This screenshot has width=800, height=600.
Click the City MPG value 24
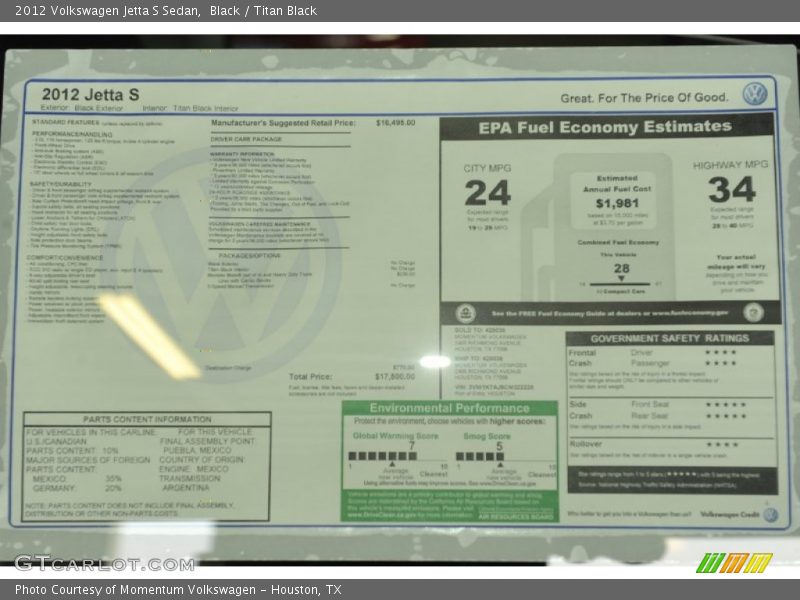pos(487,193)
